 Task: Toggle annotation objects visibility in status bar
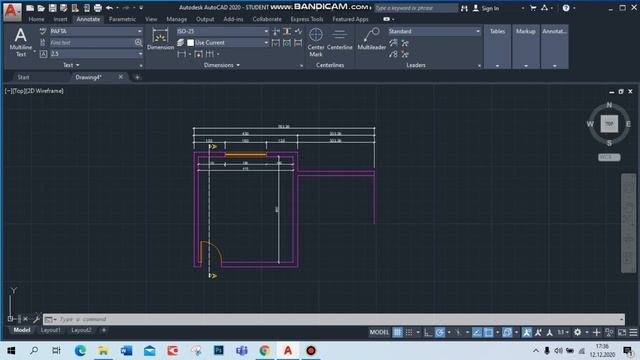click(x=527, y=333)
